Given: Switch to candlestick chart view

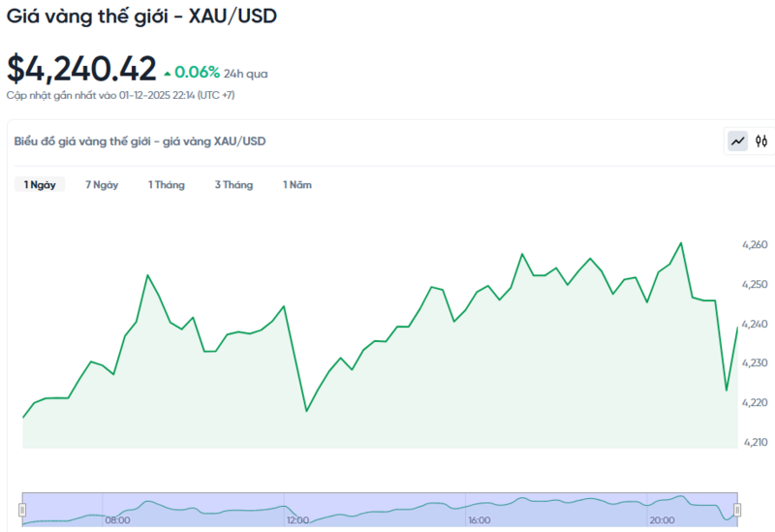Looking at the screenshot, I should pyautogui.click(x=761, y=141).
